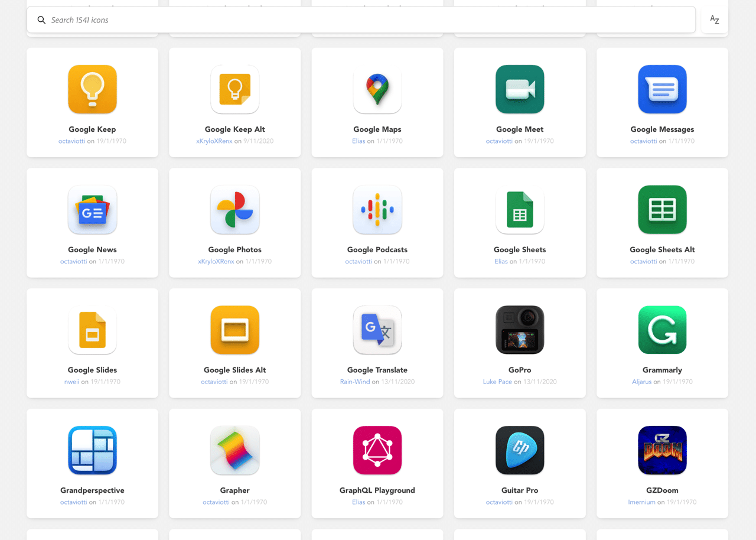Visit octaviotti link under Google Slides Alt
This screenshot has width=756, height=540.
[x=214, y=382]
